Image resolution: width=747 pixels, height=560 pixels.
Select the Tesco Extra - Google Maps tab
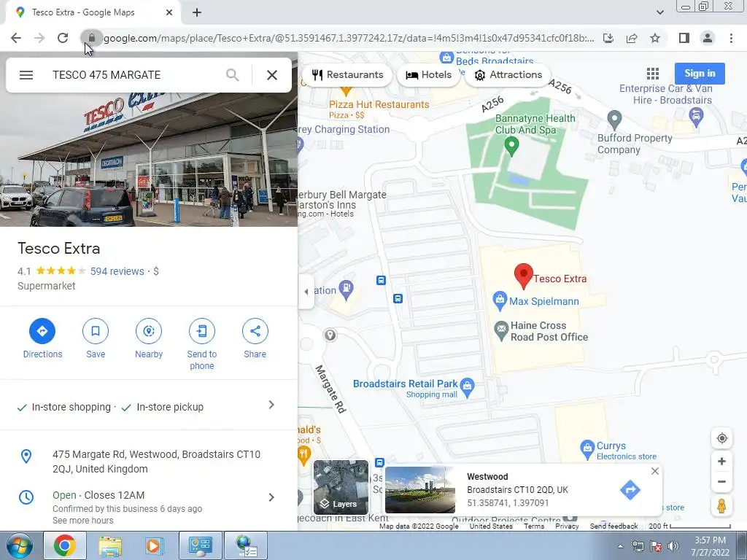coord(83,12)
